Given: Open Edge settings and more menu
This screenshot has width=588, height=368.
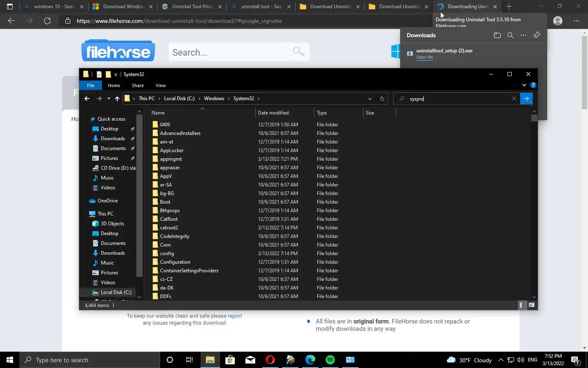Looking at the screenshot, I should tap(576, 21).
